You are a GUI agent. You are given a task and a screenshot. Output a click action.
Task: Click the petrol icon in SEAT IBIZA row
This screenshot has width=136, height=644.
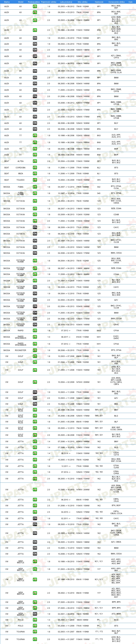35,174
